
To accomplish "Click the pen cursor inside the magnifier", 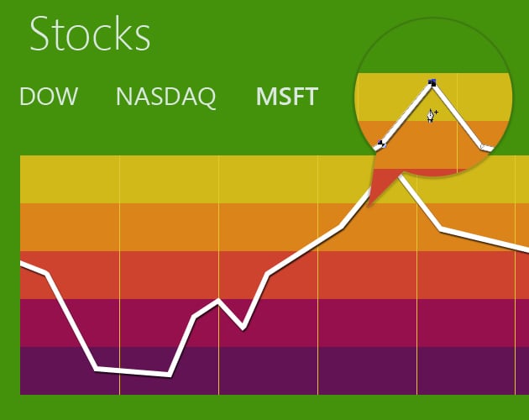I will (x=432, y=115).
